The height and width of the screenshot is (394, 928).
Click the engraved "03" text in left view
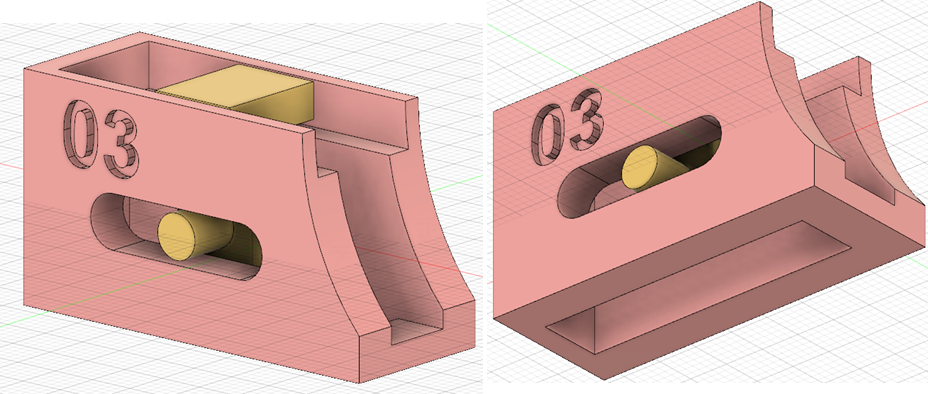point(101,138)
